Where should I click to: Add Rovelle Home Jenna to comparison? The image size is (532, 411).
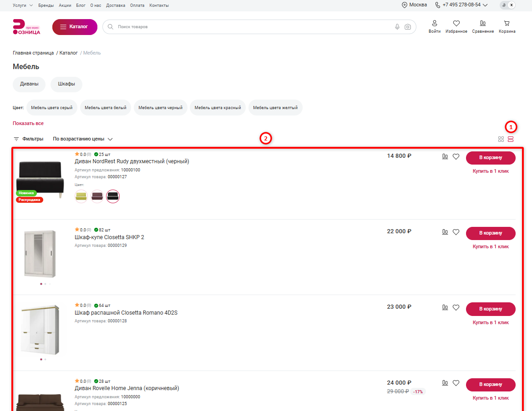point(445,383)
